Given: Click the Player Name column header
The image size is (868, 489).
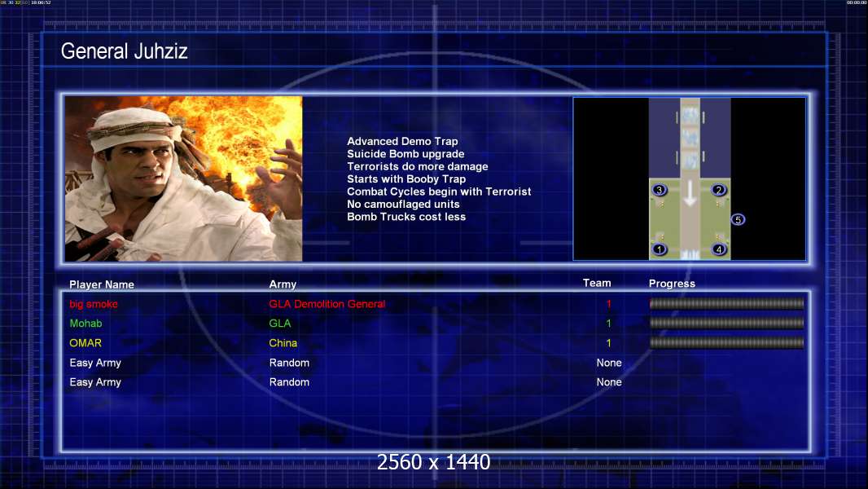Looking at the screenshot, I should (x=102, y=284).
